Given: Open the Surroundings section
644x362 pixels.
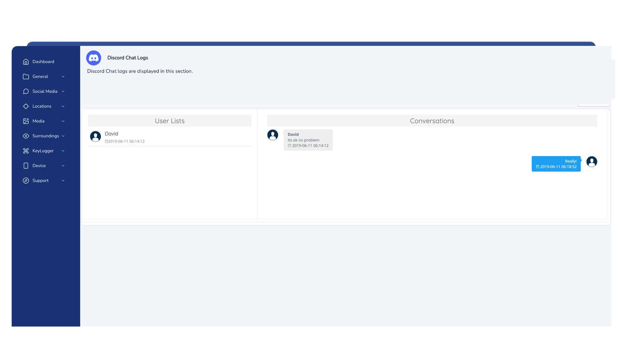Looking at the screenshot, I should 44,136.
